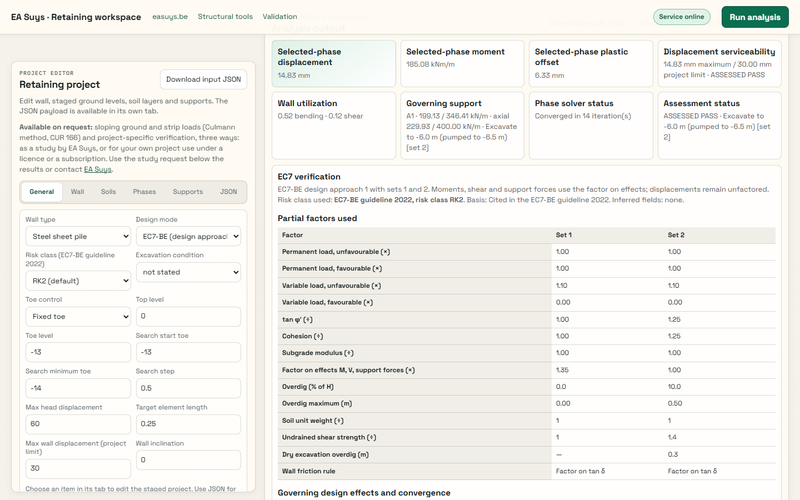Click the Undrained shear strength row label
800x500 pixels.
click(329, 437)
